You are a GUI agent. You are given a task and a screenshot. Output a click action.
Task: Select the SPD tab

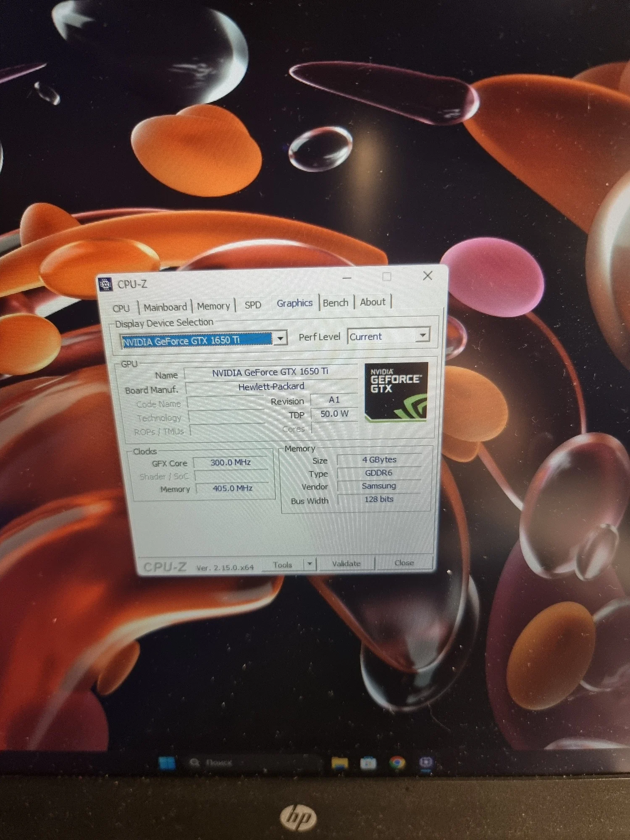click(253, 304)
